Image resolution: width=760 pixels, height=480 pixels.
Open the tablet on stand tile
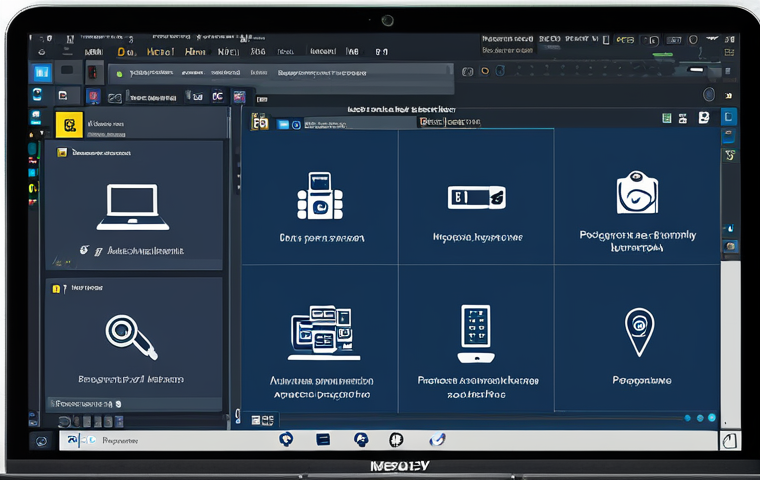tap(476, 338)
